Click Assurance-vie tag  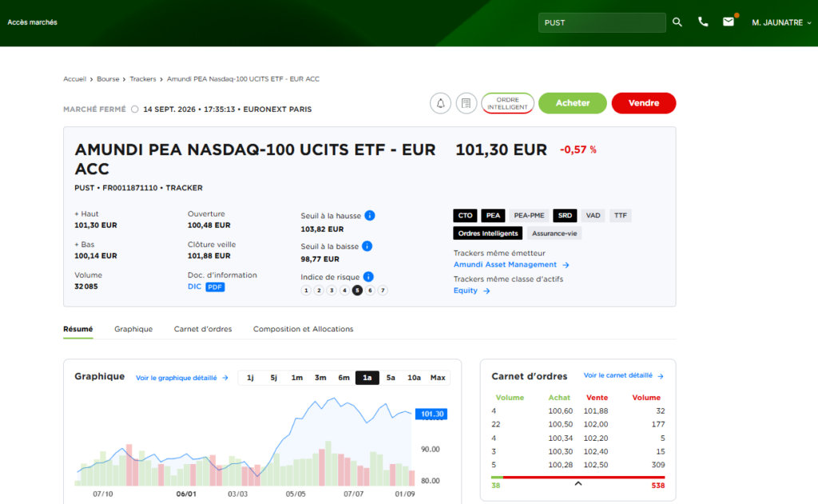pyautogui.click(x=554, y=233)
